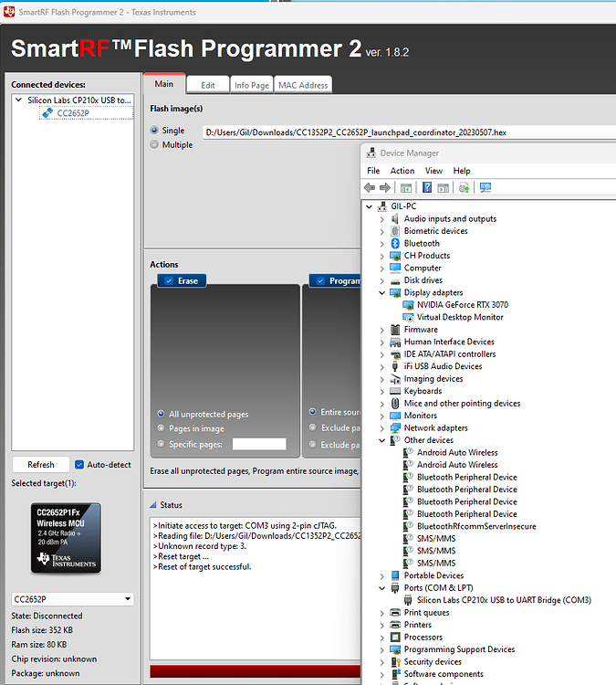Click the Audio inputs and outputs speaker icon
This screenshot has height=685, width=616.
pyautogui.click(x=395, y=219)
